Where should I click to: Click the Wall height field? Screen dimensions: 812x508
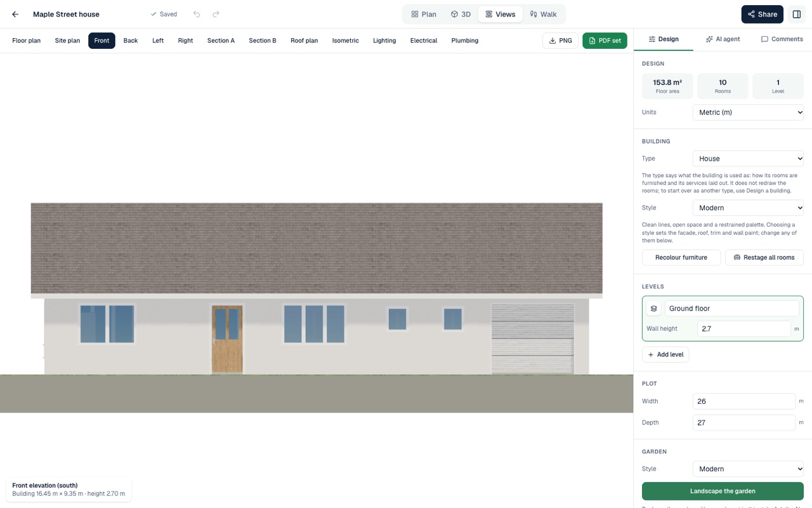[x=743, y=329]
